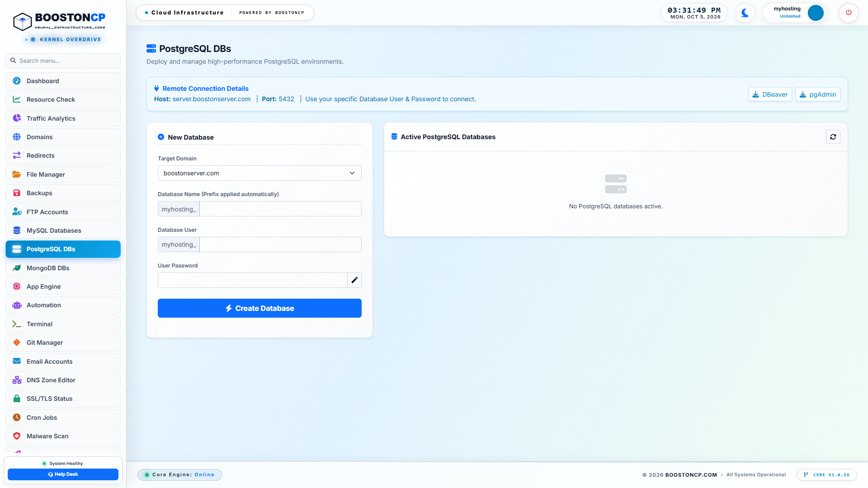Click the BoostonCP cube logo

[x=22, y=21]
